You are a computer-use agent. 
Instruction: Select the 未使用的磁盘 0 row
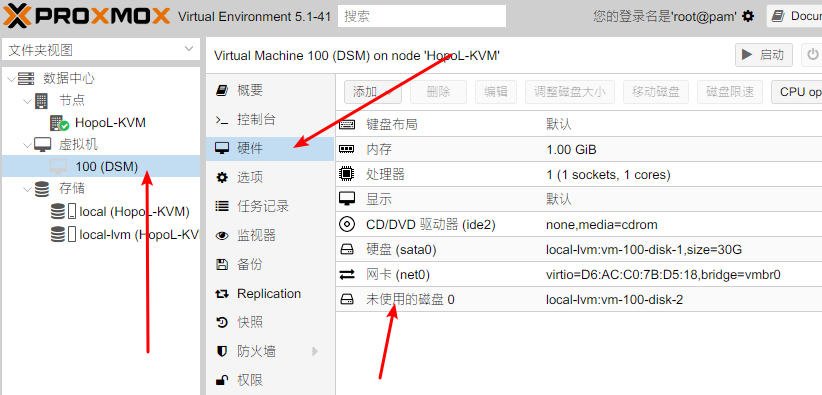[x=579, y=300]
